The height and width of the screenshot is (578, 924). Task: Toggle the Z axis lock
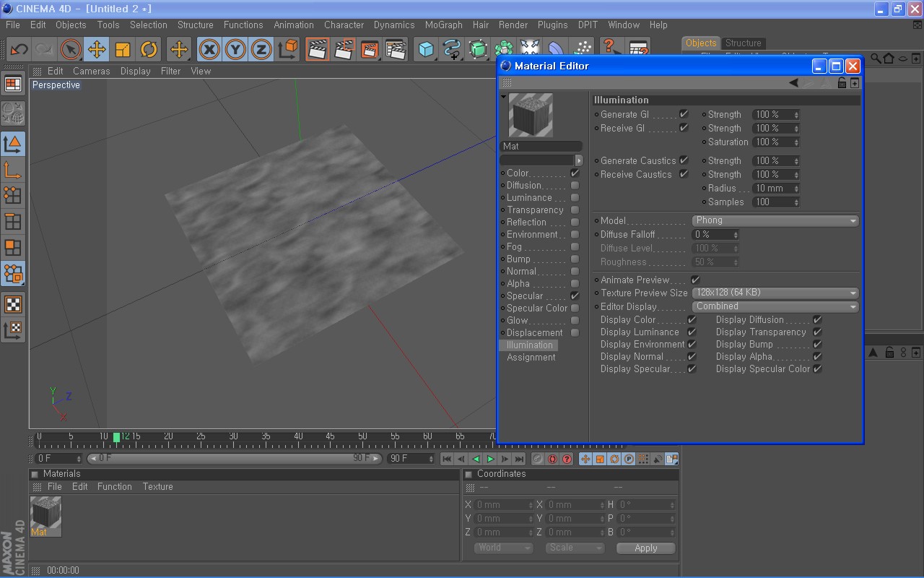click(261, 50)
